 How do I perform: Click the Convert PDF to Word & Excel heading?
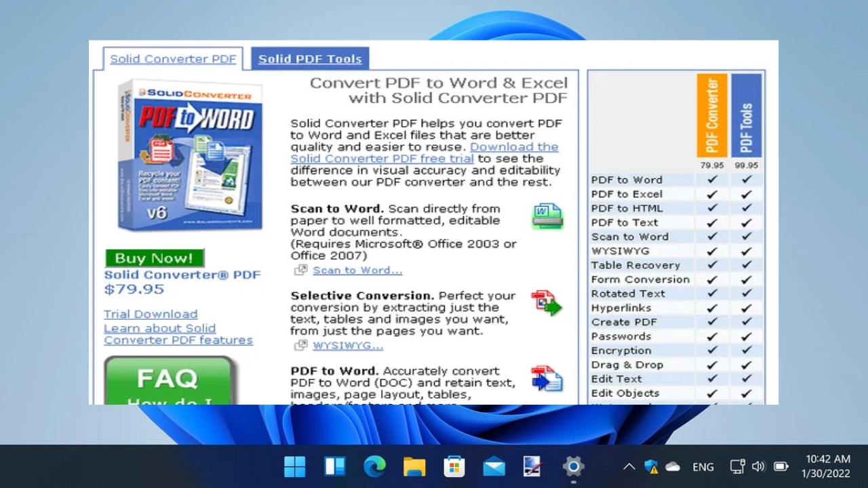click(439, 90)
